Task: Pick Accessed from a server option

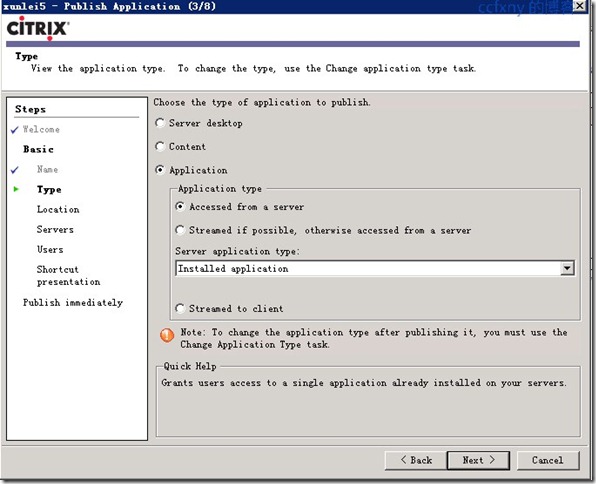Action: [180, 207]
